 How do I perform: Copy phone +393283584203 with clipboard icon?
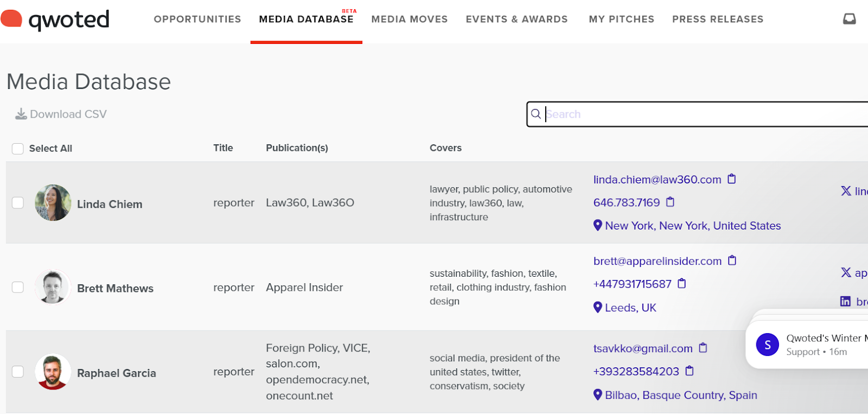point(690,371)
